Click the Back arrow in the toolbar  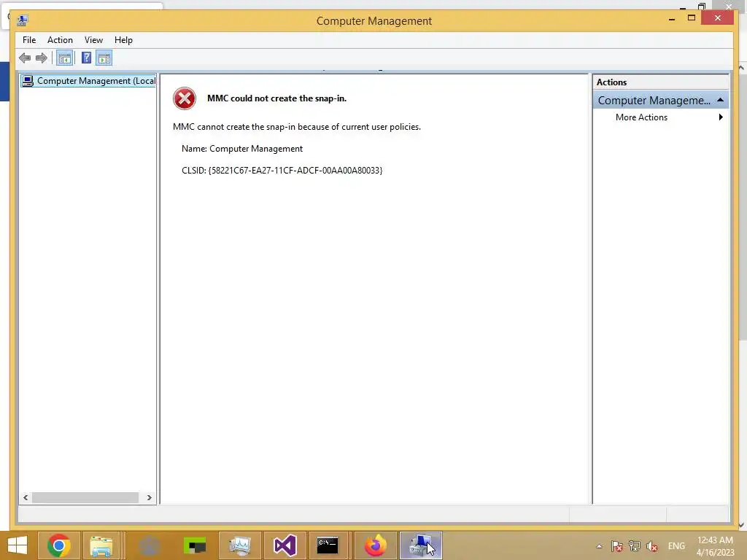pos(25,58)
